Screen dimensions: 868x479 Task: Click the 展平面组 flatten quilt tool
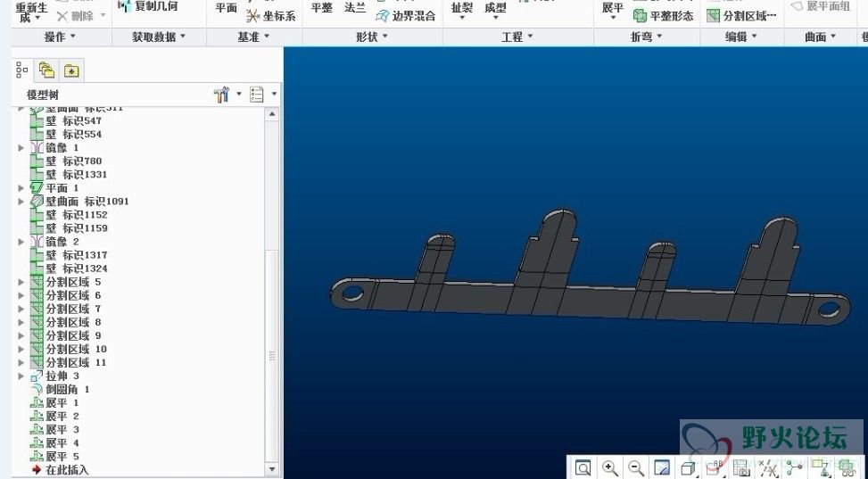[821, 6]
